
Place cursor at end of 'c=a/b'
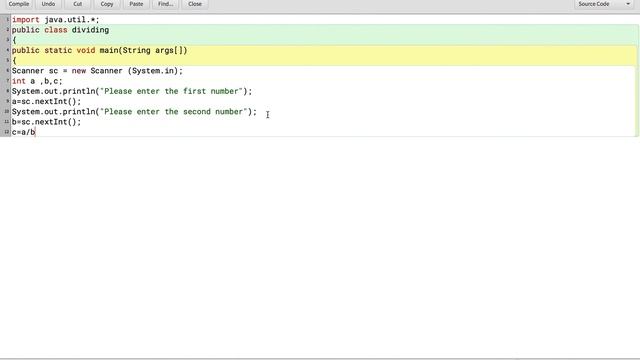tap(36, 132)
